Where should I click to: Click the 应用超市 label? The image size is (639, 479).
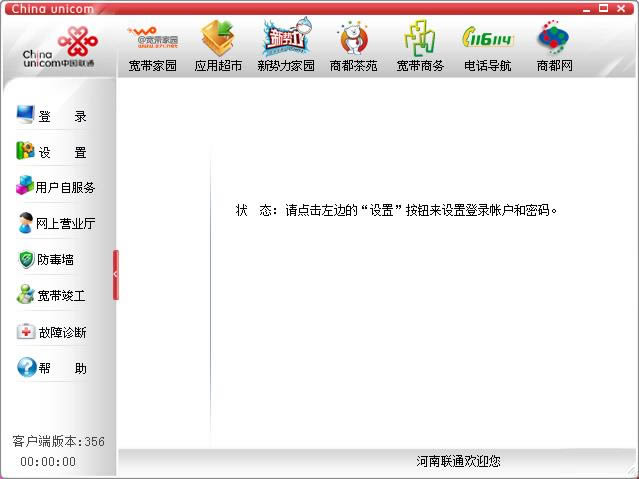pyautogui.click(x=218, y=66)
